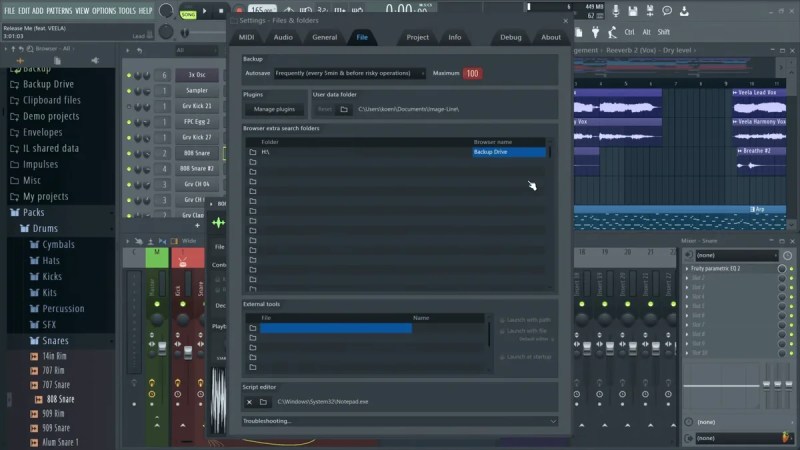Switch to the General settings tab
The width and height of the screenshot is (800, 450).
pyautogui.click(x=324, y=37)
